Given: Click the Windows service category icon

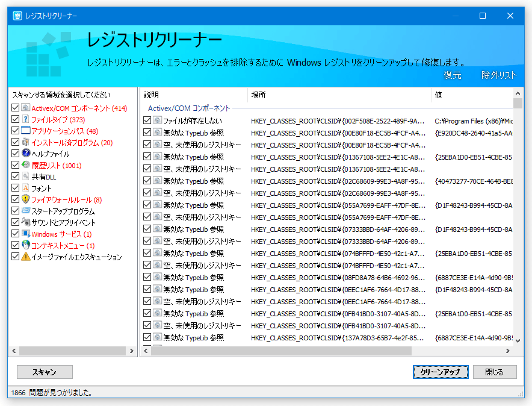Looking at the screenshot, I should pos(26,234).
